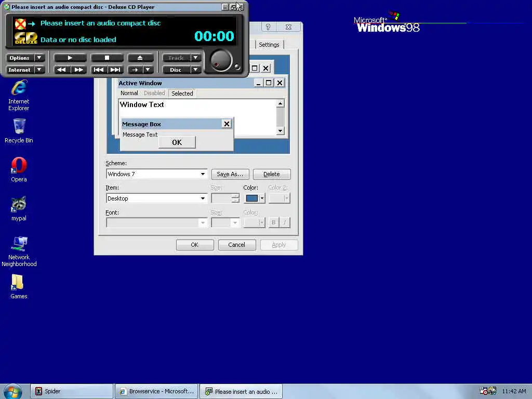Select the Recycle Bin desktop icon
The width and height of the screenshot is (532, 399).
19,131
